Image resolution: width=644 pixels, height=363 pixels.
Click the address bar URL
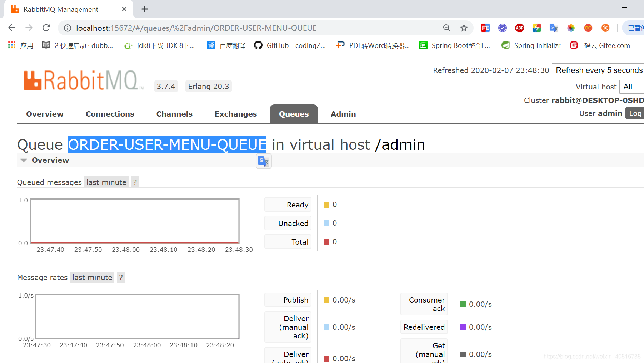tap(196, 28)
